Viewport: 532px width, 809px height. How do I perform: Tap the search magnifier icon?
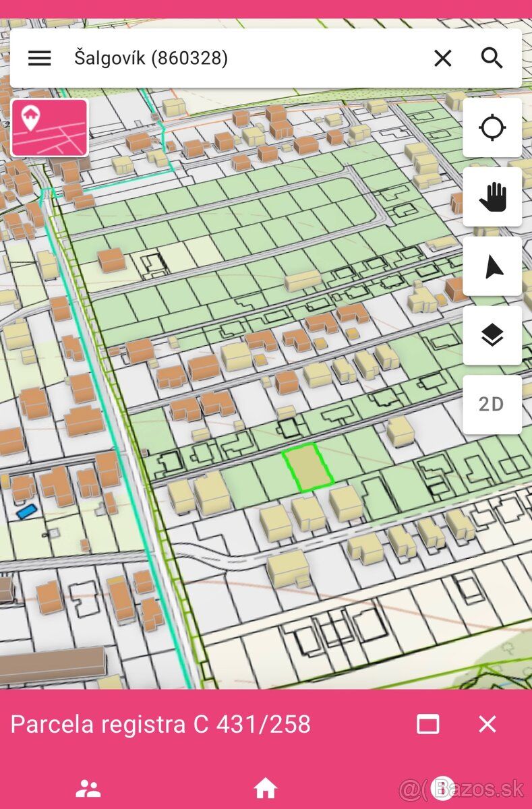pyautogui.click(x=492, y=59)
